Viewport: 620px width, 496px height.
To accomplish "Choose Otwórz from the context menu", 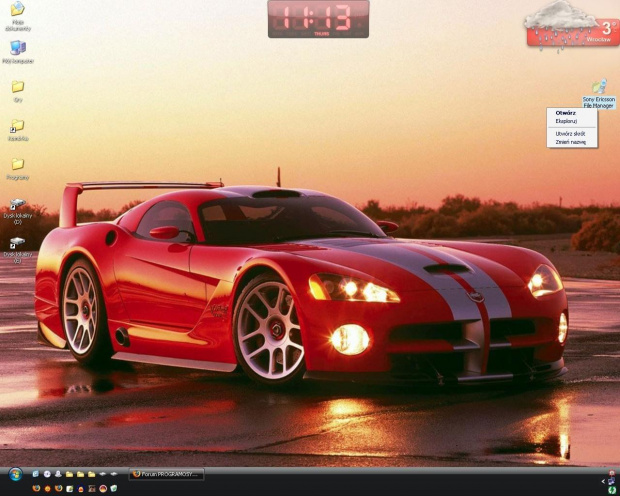I will point(566,113).
